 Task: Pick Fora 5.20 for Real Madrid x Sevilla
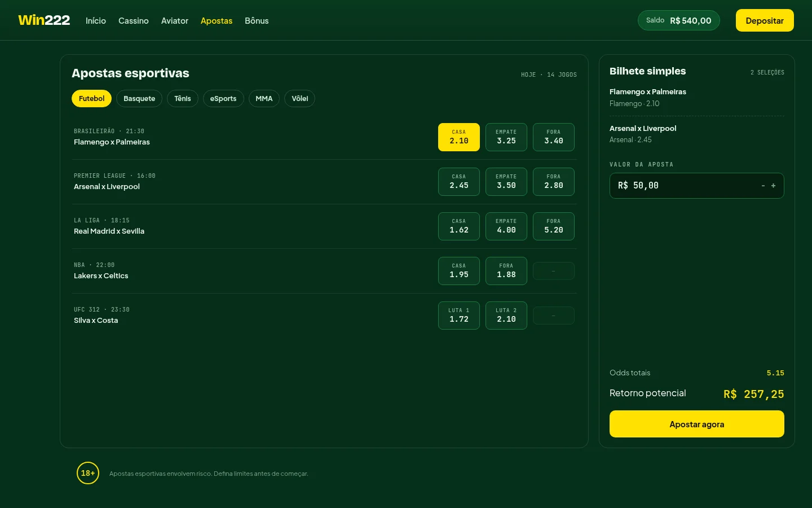[x=554, y=226]
